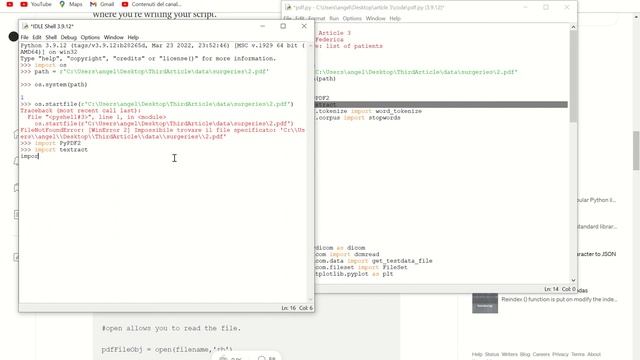Open Options menu in IDLE Shell
This screenshot has width=640, height=360.
(90, 37)
